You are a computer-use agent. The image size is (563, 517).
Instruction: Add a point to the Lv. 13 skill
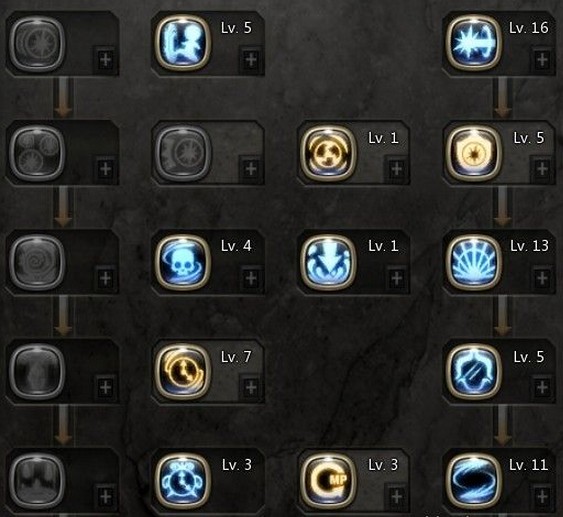tap(543, 278)
